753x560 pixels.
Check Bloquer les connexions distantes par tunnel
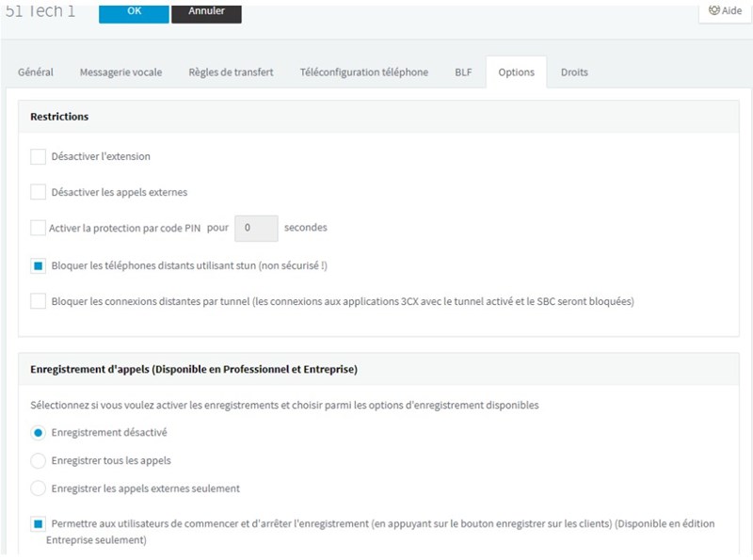pyautogui.click(x=39, y=301)
